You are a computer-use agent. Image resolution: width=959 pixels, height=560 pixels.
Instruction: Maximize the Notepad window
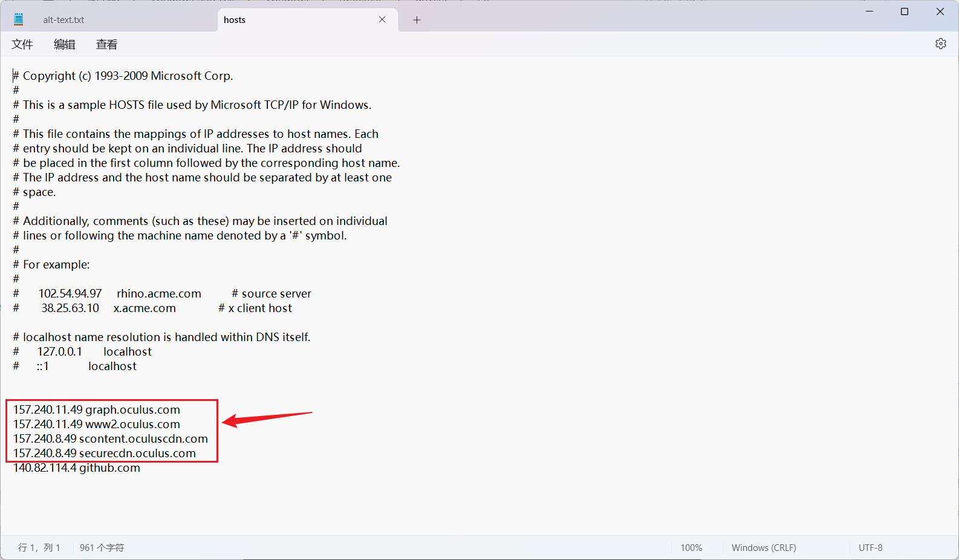coord(905,11)
